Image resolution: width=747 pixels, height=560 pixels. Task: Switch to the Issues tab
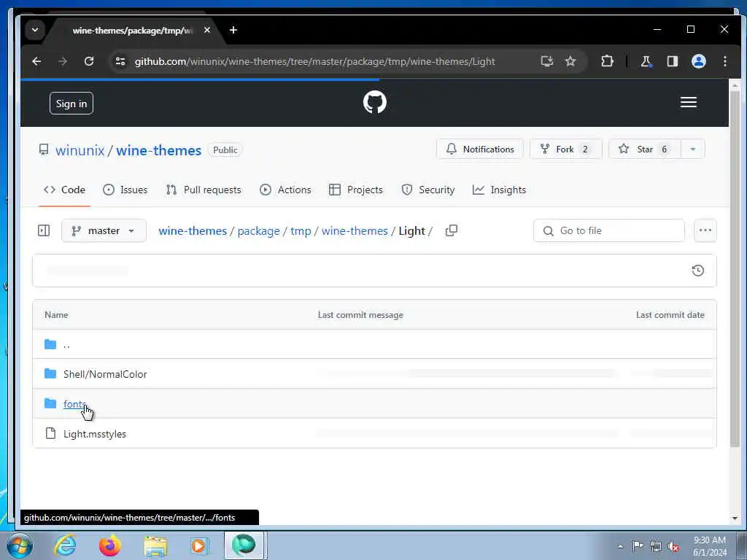click(x=125, y=190)
